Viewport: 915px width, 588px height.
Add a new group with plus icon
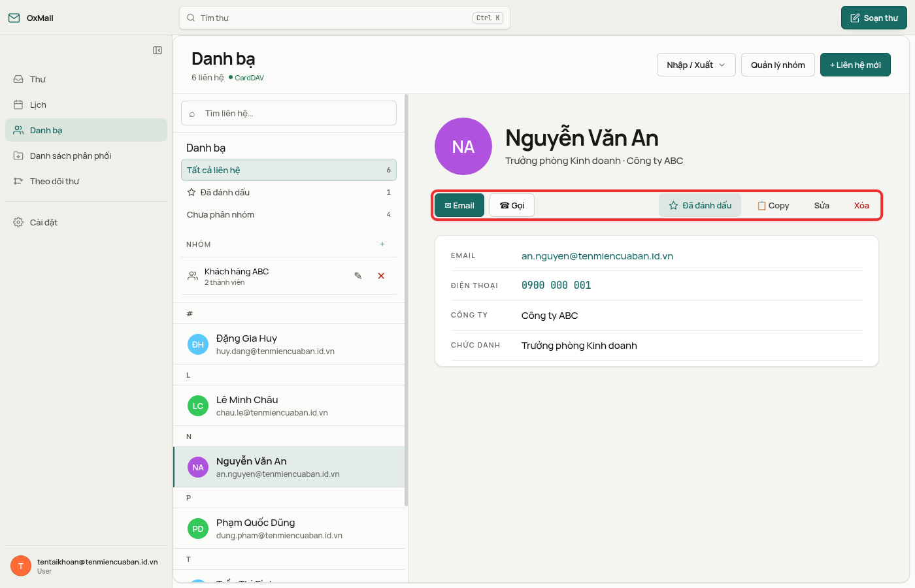coord(382,244)
